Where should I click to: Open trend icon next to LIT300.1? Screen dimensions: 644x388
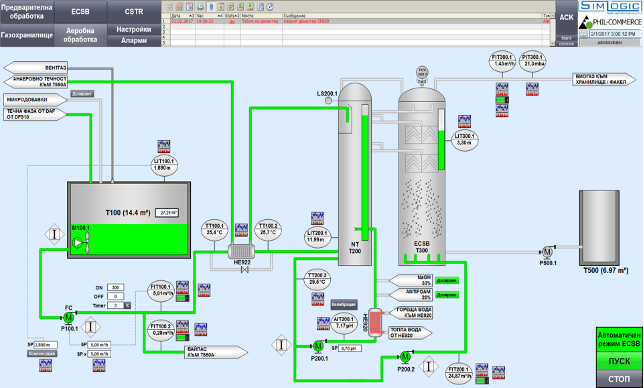click(465, 122)
